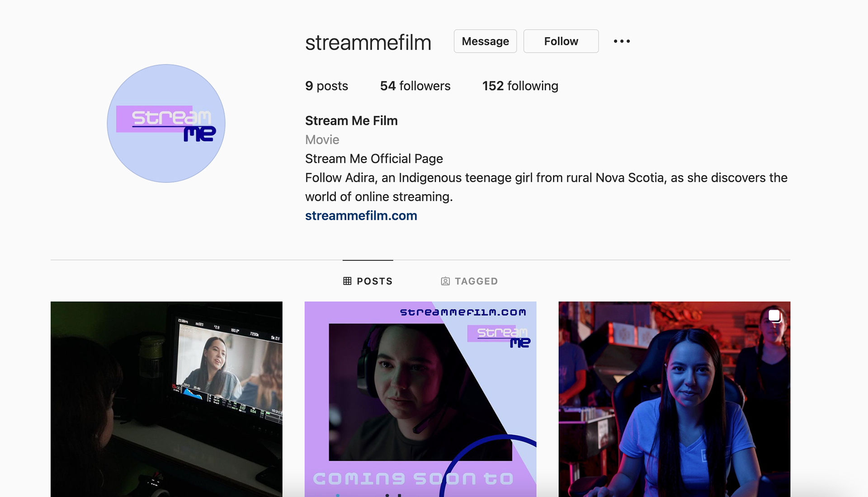868x497 pixels.
Task: Click the Message button
Action: click(x=485, y=41)
